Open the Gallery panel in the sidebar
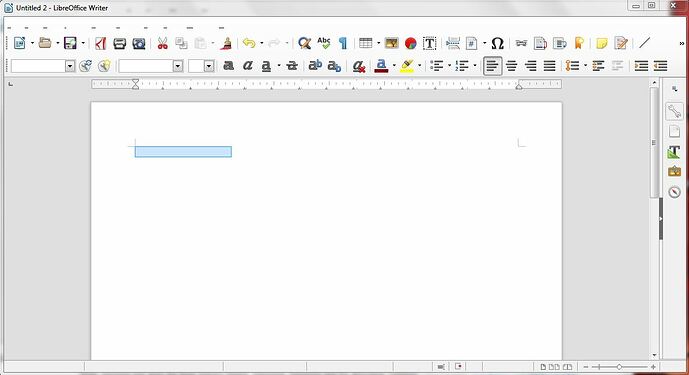This screenshot has height=375, width=689. (674, 171)
